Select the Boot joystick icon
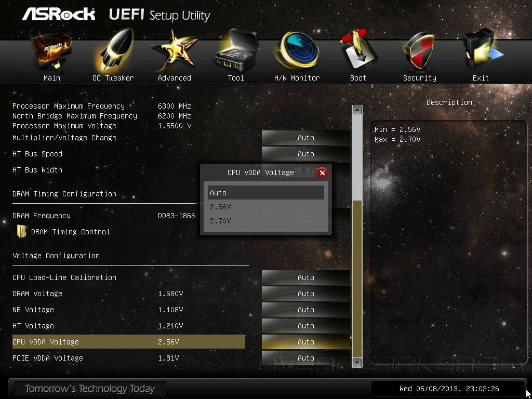The width and height of the screenshot is (532, 399). (x=358, y=51)
